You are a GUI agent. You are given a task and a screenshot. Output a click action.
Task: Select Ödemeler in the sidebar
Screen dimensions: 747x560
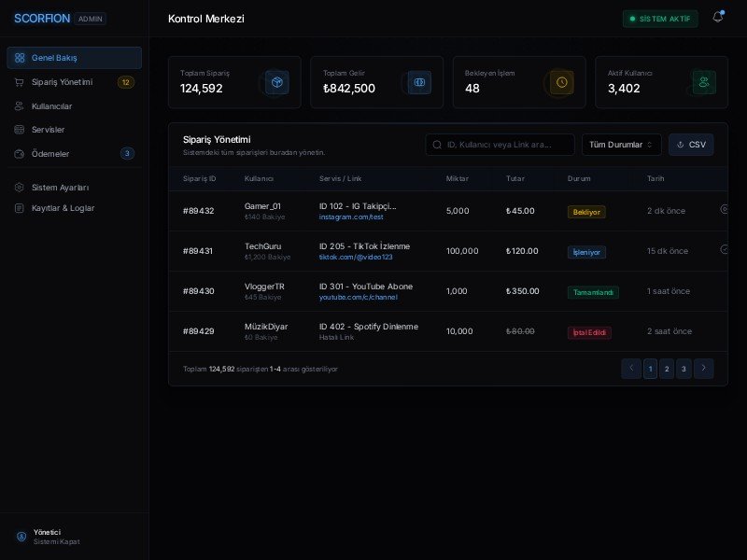point(50,154)
